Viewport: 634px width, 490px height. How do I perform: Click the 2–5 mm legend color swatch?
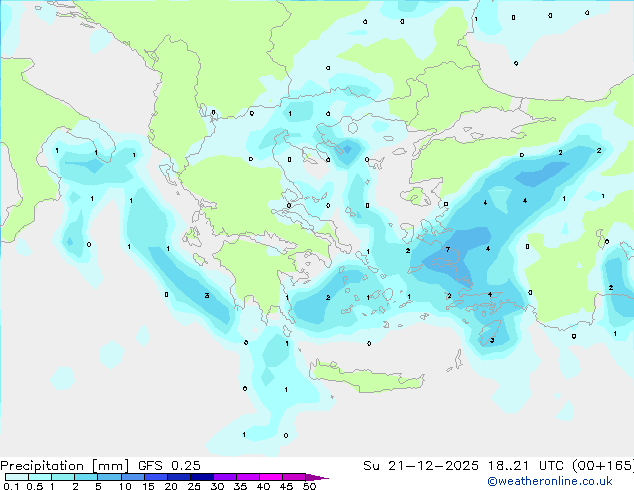point(86,477)
